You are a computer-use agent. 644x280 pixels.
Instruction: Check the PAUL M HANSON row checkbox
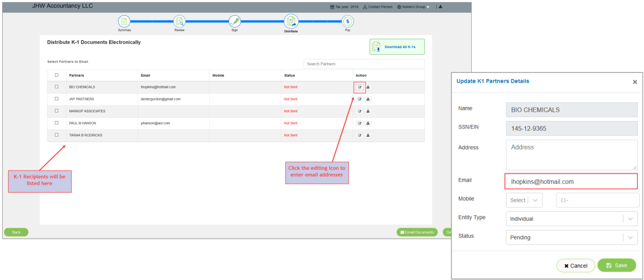coord(57,123)
